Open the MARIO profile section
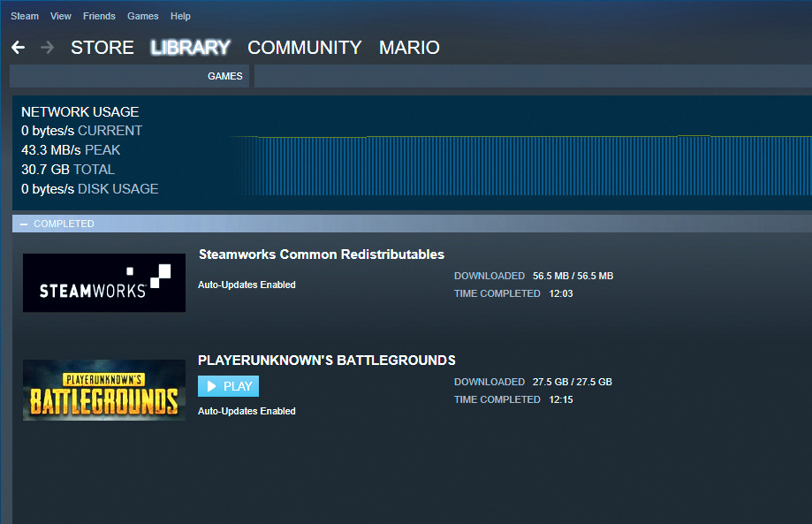Image resolution: width=812 pixels, height=524 pixels. tap(409, 48)
